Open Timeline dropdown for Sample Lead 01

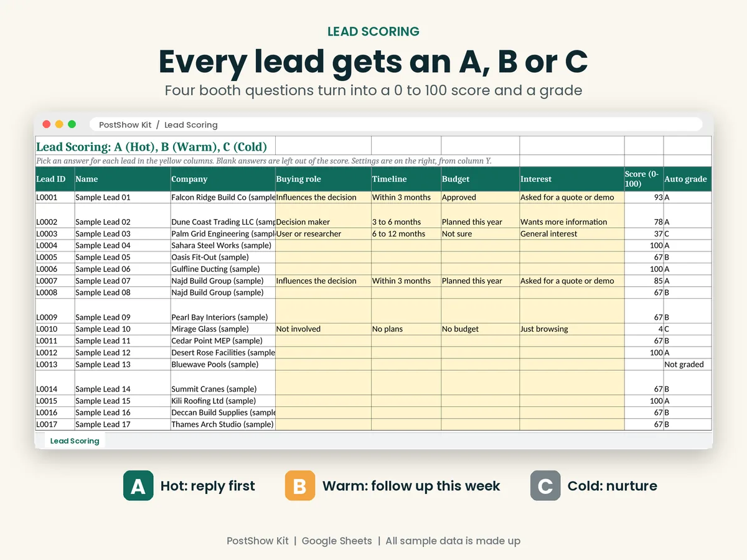click(406, 197)
